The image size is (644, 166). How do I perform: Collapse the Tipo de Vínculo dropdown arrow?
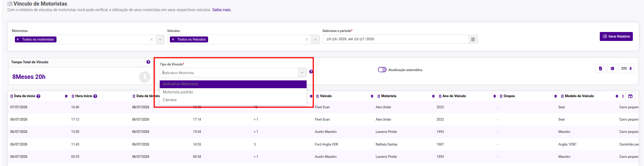pyautogui.click(x=302, y=73)
